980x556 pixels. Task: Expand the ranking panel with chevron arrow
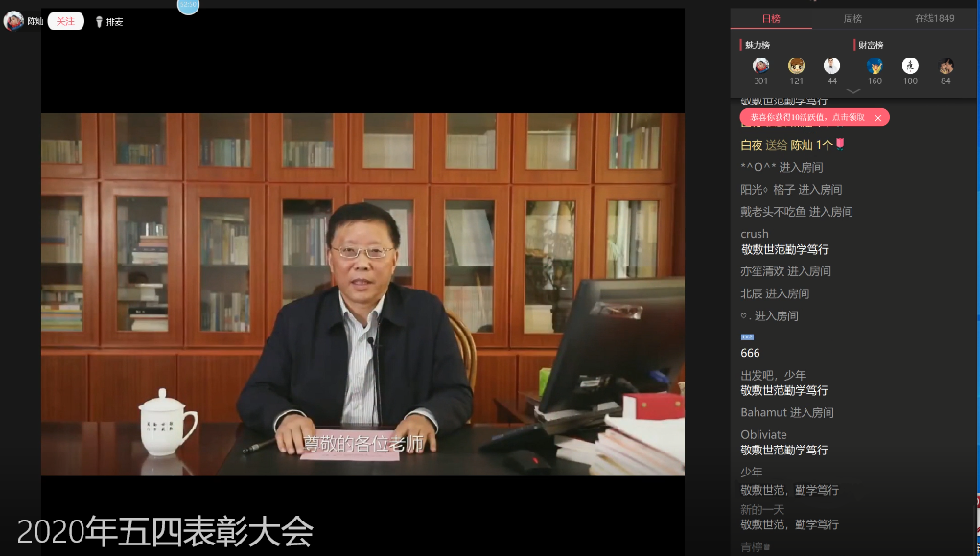point(852,91)
